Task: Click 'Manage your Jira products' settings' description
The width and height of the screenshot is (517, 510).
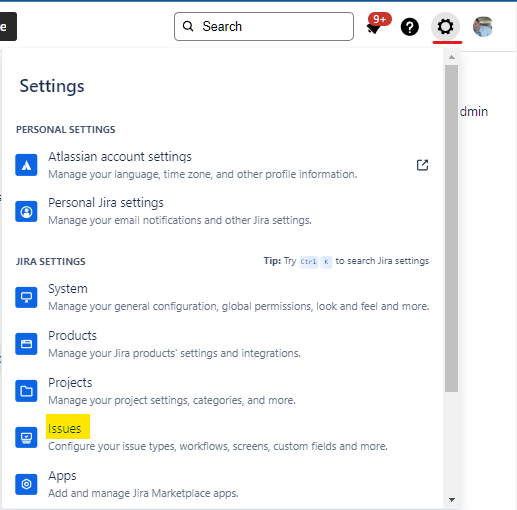Action: click(174, 353)
